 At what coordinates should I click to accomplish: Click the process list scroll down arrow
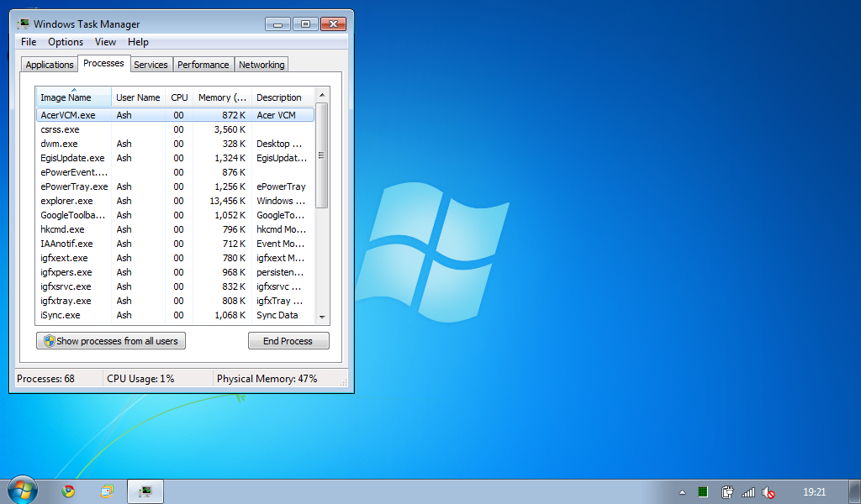coord(321,317)
